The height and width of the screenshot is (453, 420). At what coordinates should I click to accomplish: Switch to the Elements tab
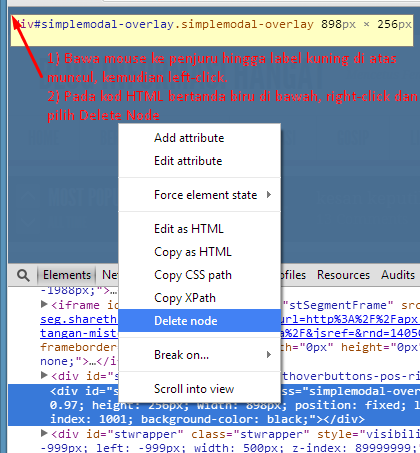[x=67, y=275]
